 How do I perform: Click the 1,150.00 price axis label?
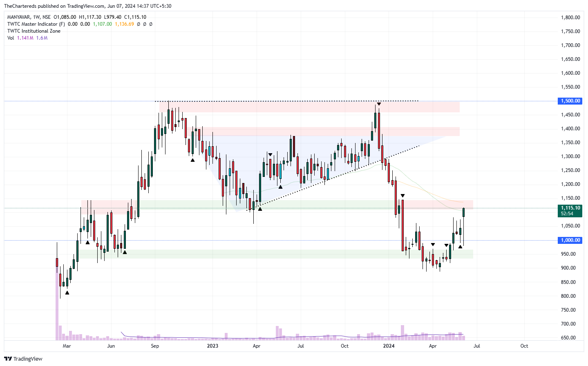(570, 198)
